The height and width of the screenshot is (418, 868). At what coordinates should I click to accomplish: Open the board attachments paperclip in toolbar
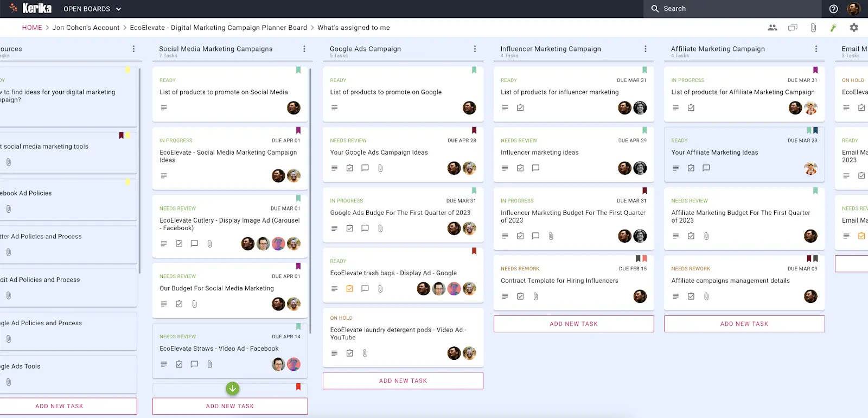pyautogui.click(x=813, y=28)
